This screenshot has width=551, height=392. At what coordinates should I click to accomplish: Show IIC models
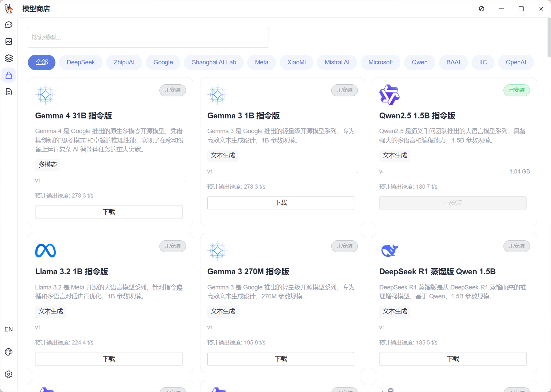pyautogui.click(x=483, y=62)
